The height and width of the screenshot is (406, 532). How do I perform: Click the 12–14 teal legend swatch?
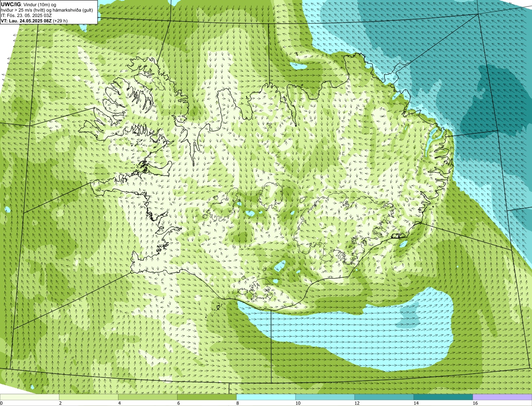[384, 397]
